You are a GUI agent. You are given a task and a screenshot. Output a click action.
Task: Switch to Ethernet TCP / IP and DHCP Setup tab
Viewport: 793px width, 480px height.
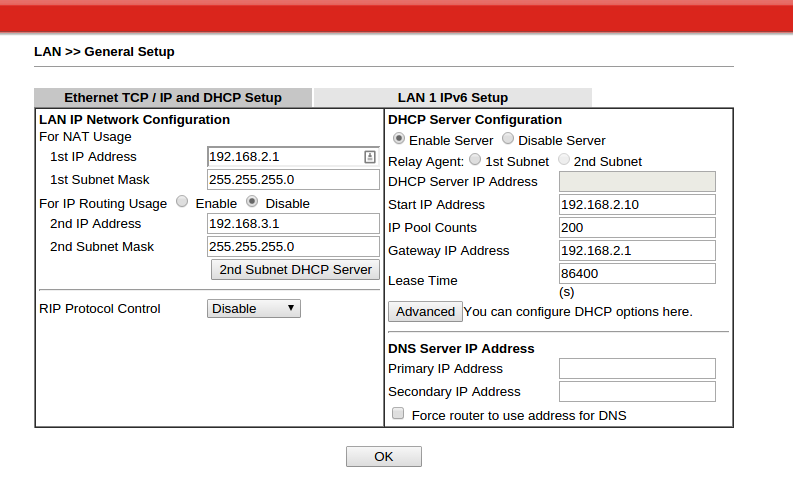[x=173, y=98]
